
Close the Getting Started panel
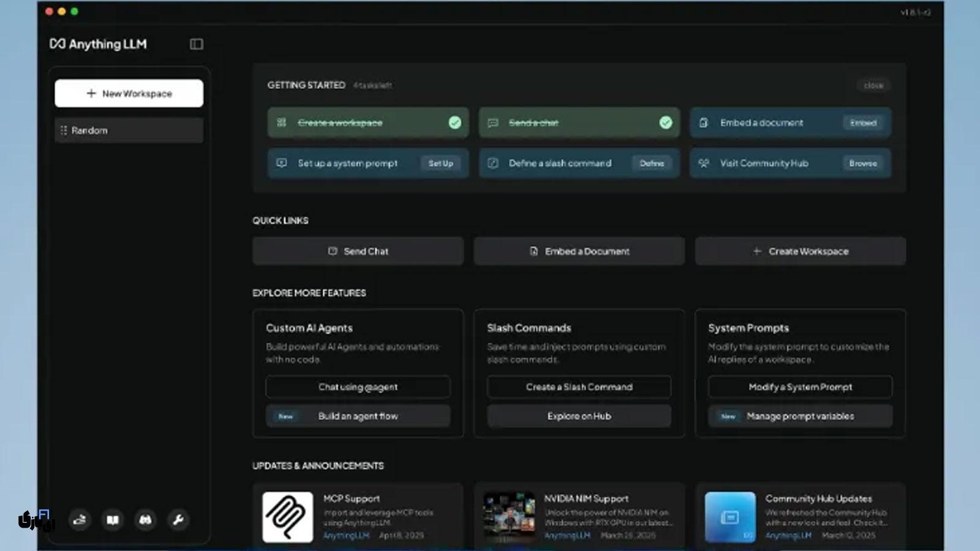click(x=873, y=86)
